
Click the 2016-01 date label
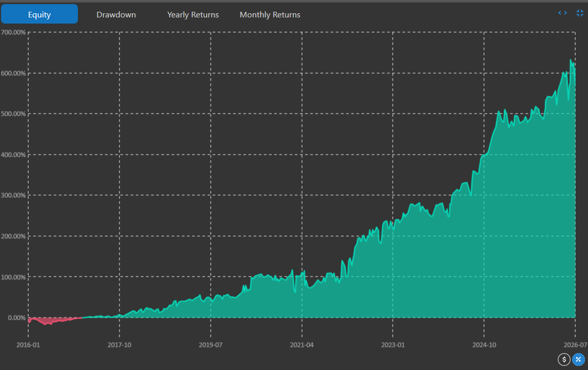[x=28, y=344]
